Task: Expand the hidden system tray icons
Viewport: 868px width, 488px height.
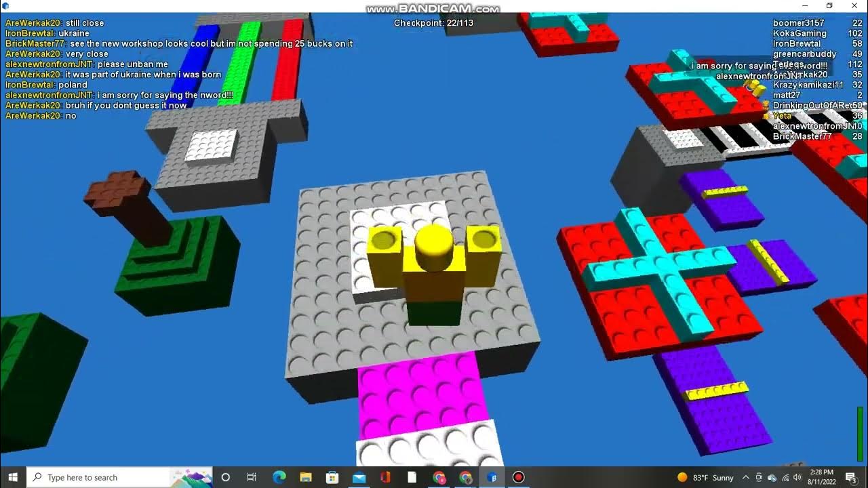Action: [x=746, y=477]
